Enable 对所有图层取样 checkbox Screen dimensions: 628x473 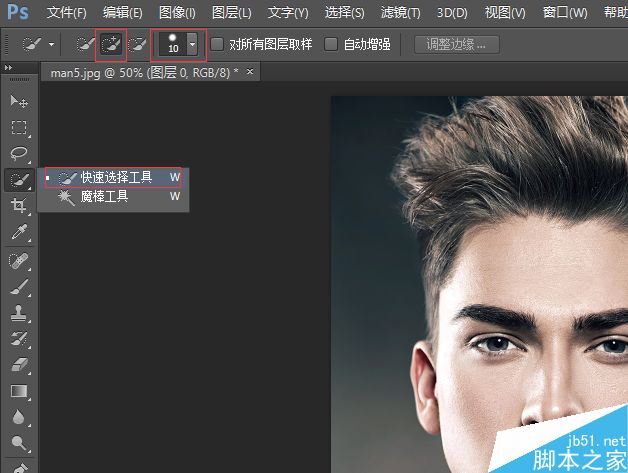[217, 44]
